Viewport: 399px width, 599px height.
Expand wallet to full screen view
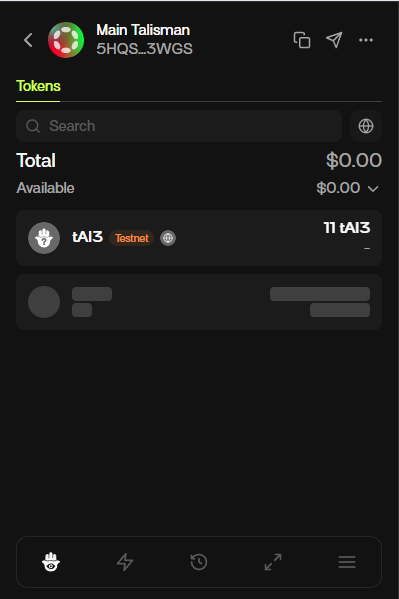[x=273, y=562]
